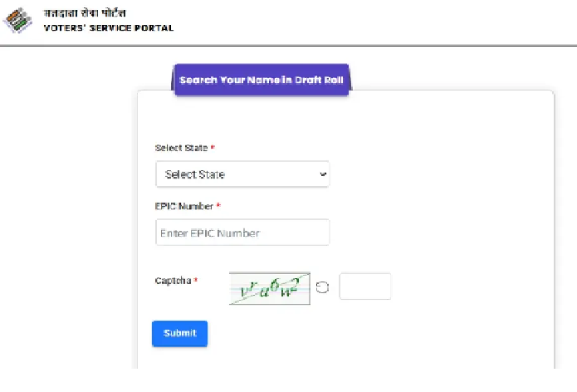Click the Captcha field label
The height and width of the screenshot is (392, 577).
click(173, 281)
